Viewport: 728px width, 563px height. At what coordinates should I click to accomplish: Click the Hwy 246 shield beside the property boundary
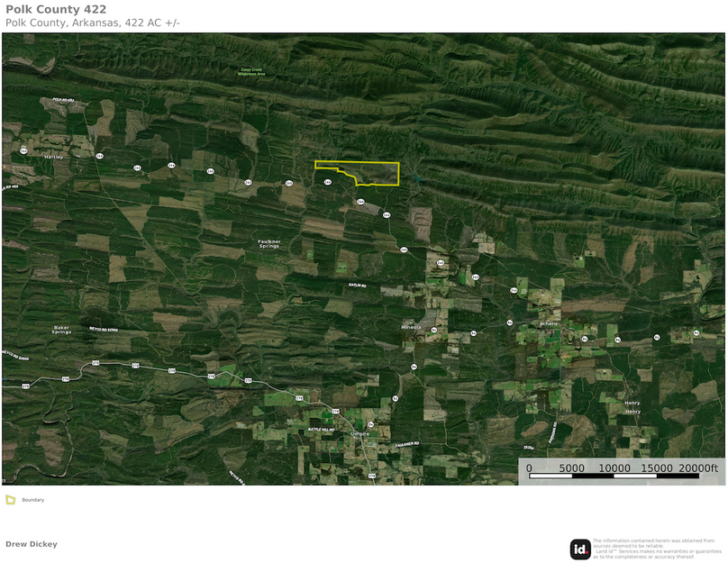point(328,182)
